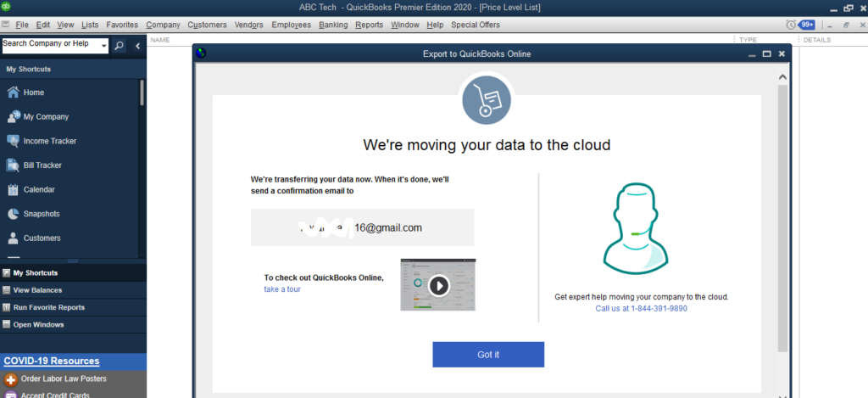Click the My Shortcuts sidebar header
This screenshot has width=868, height=398.
tap(73, 70)
